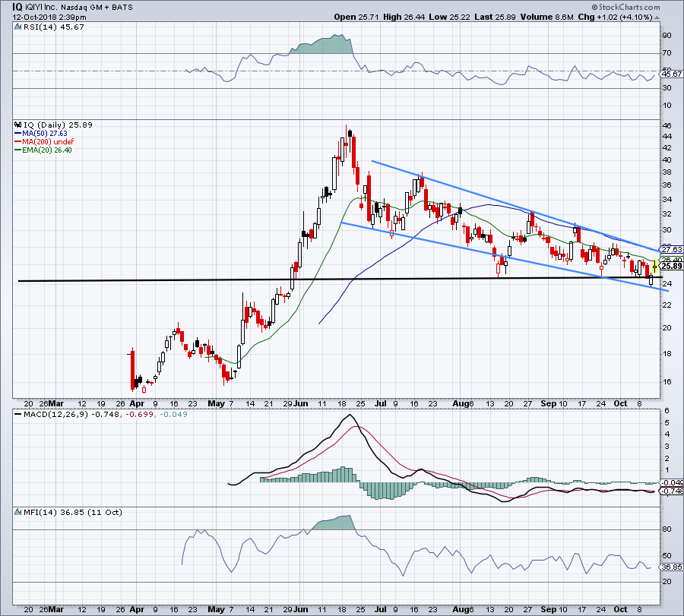Image resolution: width=684 pixels, height=616 pixels.
Task: Click the black line marker before MACD label
Action: [18, 414]
